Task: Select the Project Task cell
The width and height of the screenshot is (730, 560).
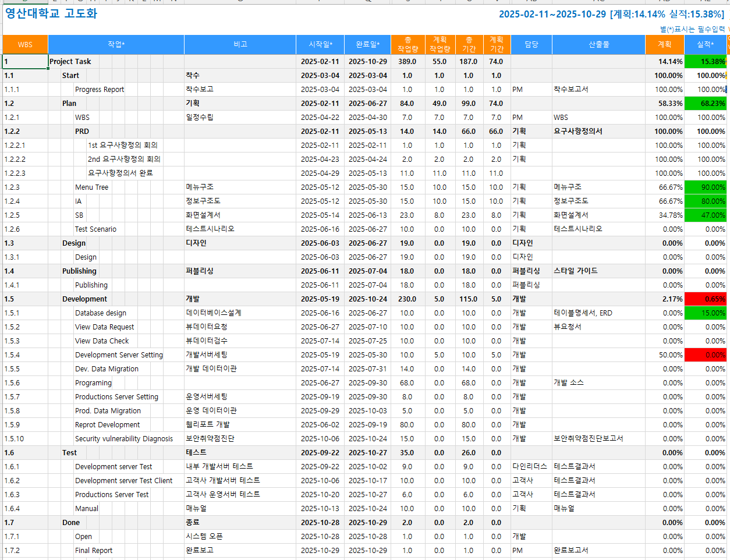Action: (70, 62)
